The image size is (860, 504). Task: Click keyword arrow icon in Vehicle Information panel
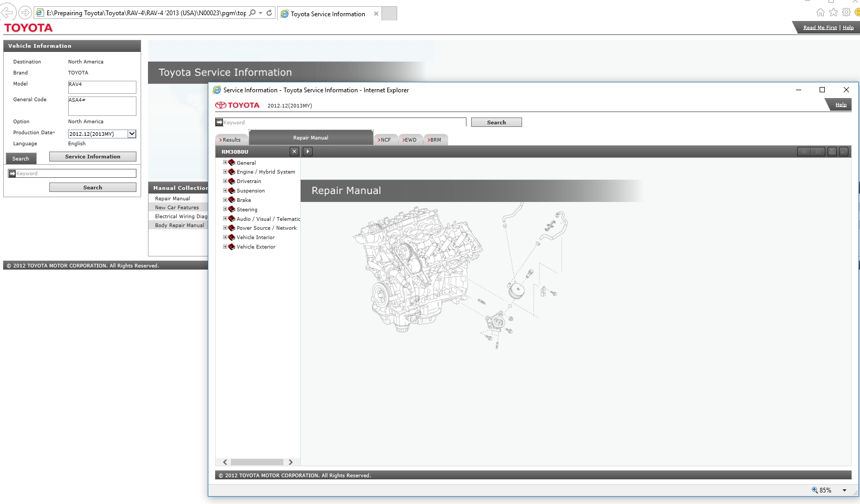(12, 173)
